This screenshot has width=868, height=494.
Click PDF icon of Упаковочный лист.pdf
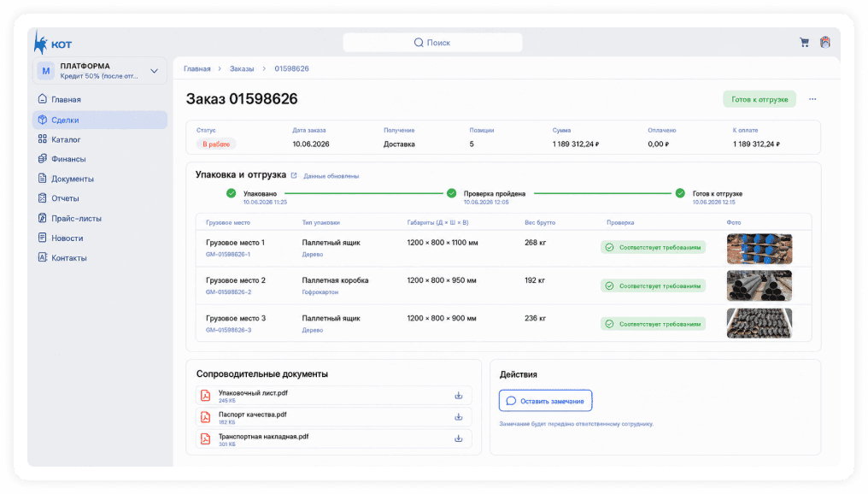[x=205, y=396]
